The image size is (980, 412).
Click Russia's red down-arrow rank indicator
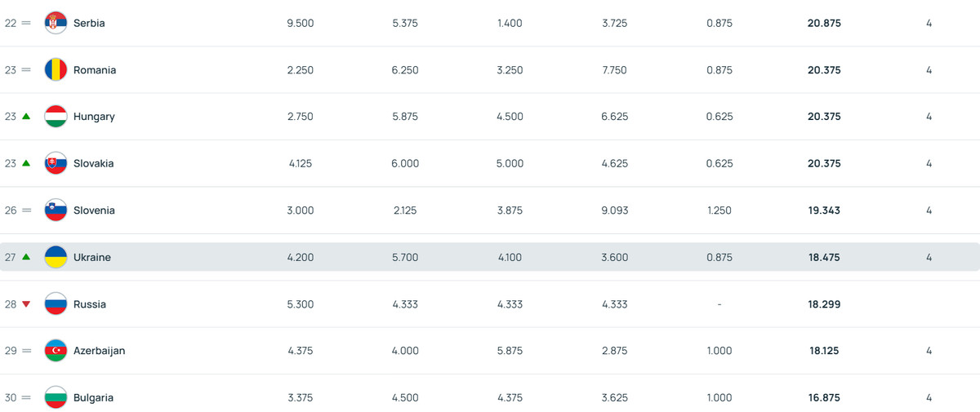(x=26, y=304)
